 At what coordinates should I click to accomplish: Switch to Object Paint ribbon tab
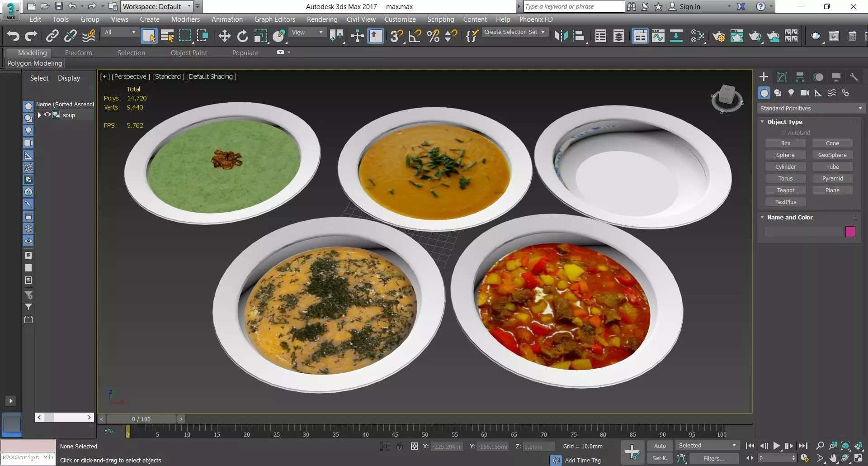click(x=189, y=53)
